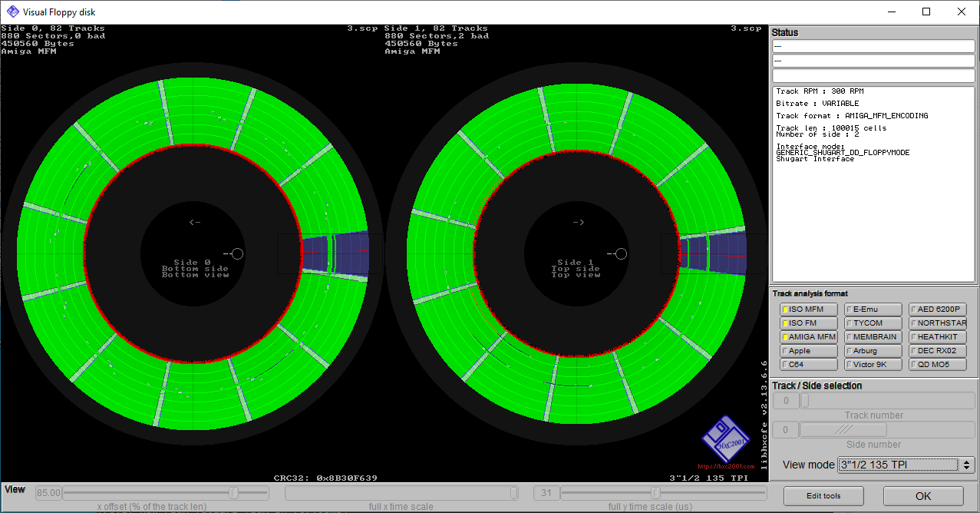Focus the x offset value field
Image resolution: width=980 pixels, height=513 pixels.
[x=48, y=492]
